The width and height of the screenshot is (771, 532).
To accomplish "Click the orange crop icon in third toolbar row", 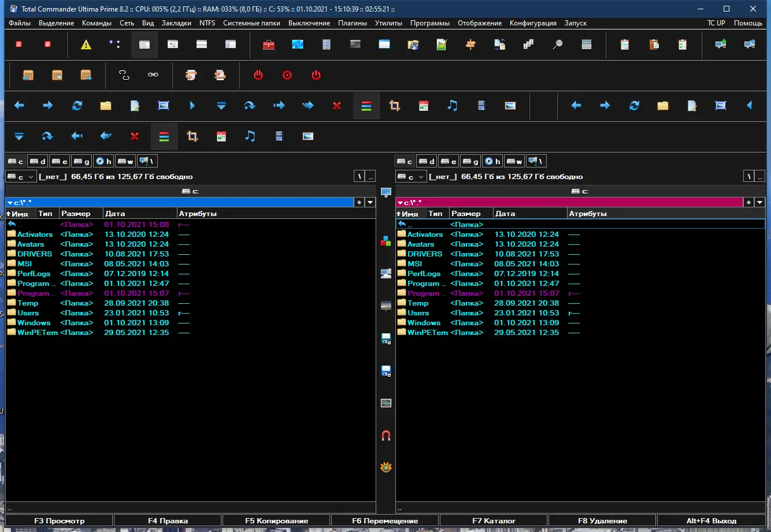I will (x=395, y=106).
